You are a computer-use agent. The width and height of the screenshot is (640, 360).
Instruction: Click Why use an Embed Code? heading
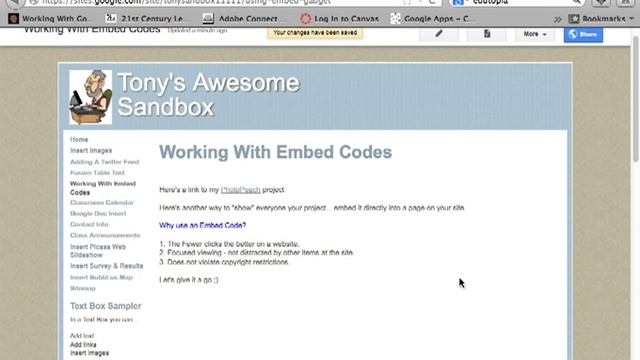pos(202,225)
